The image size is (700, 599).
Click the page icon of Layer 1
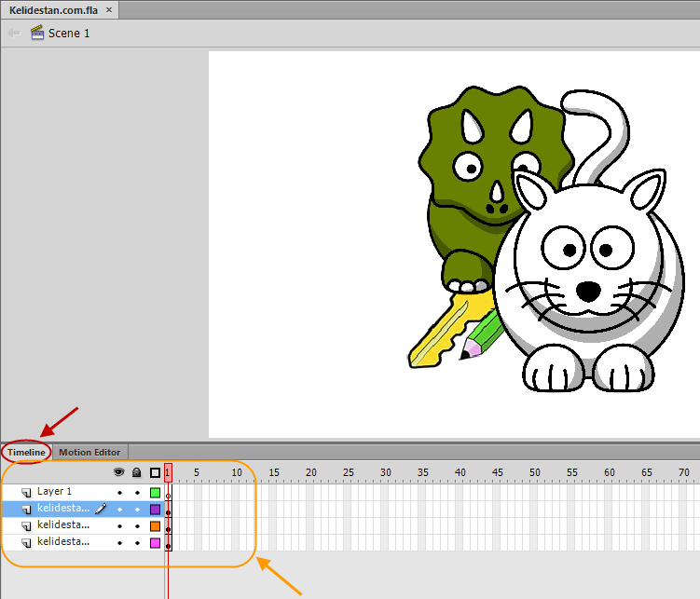point(26,493)
